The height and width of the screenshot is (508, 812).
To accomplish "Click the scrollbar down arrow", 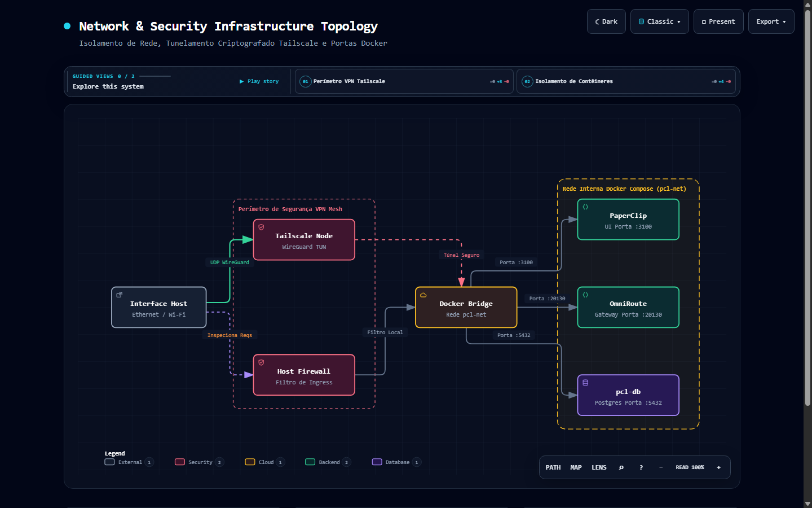I will pos(807,503).
